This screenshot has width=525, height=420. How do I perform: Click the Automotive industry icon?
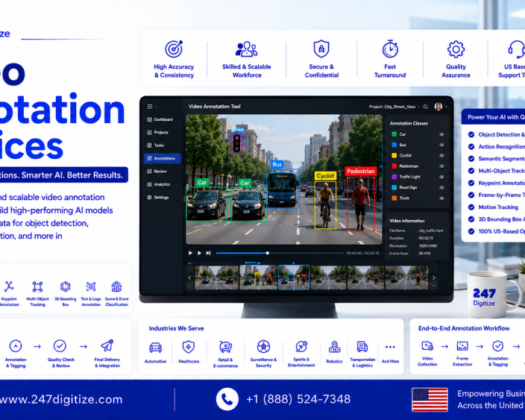[x=155, y=348]
